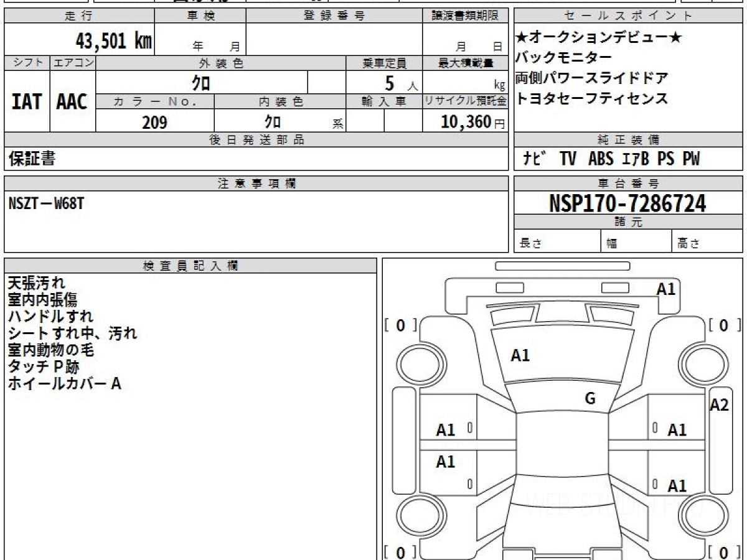The height and width of the screenshot is (560, 747).
Task: Click the IAT shift value
Action: coord(27,101)
